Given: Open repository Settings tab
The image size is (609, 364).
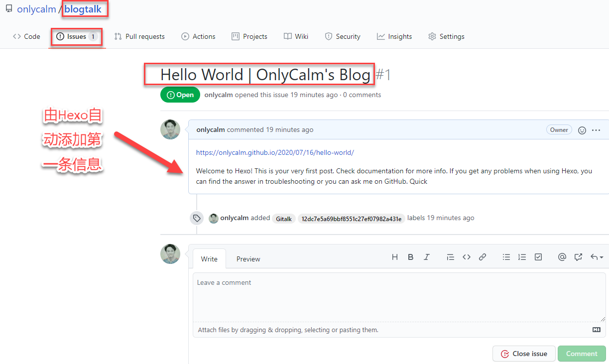Looking at the screenshot, I should (x=446, y=36).
